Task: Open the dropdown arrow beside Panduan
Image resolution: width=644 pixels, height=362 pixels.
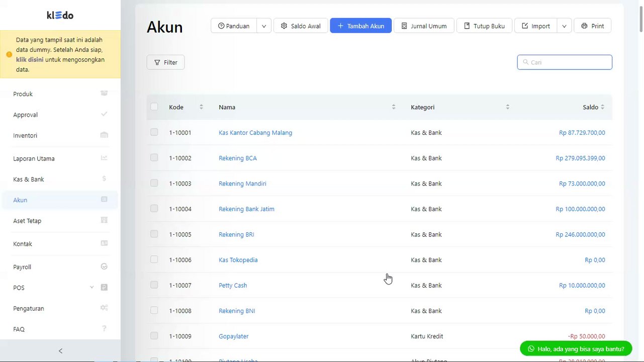Action: pyautogui.click(x=264, y=26)
